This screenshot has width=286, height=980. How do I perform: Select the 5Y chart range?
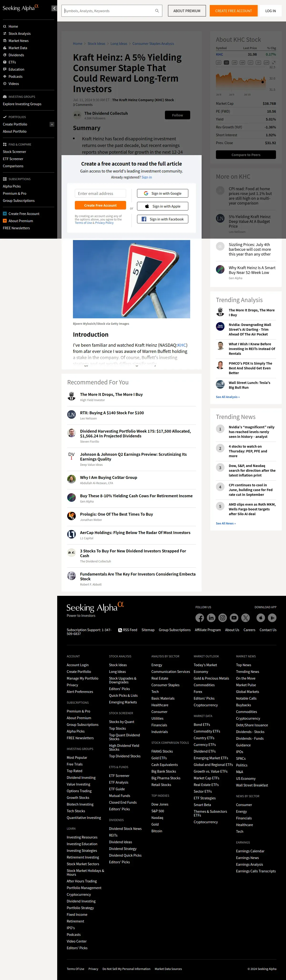258,62
